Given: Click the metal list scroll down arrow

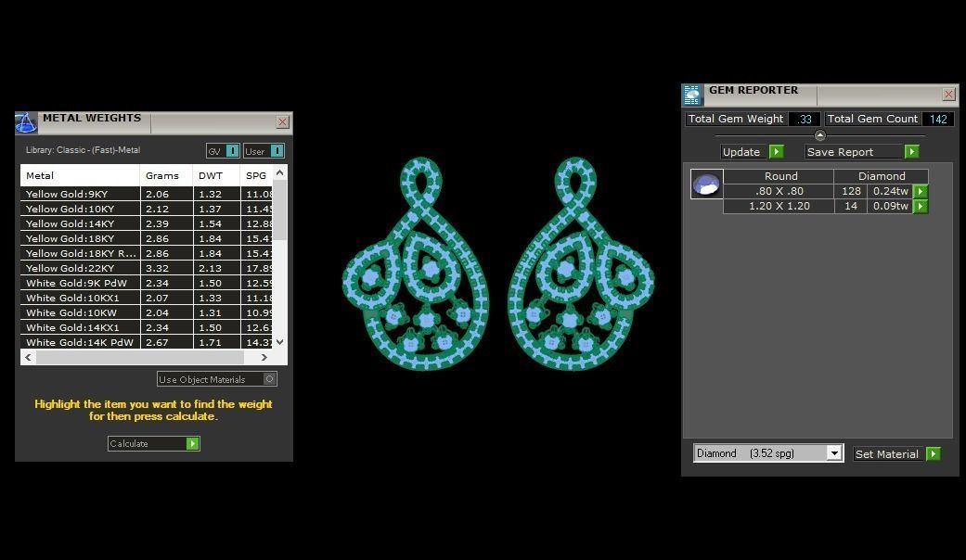Looking at the screenshot, I should click(x=279, y=342).
